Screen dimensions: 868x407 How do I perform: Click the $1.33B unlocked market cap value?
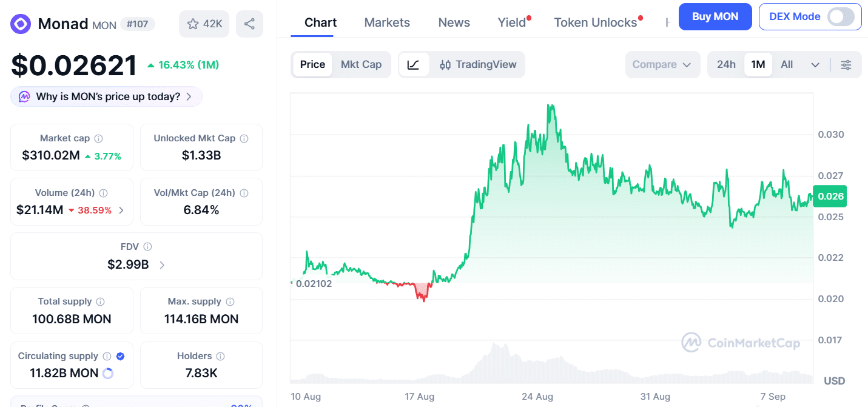[201, 155]
